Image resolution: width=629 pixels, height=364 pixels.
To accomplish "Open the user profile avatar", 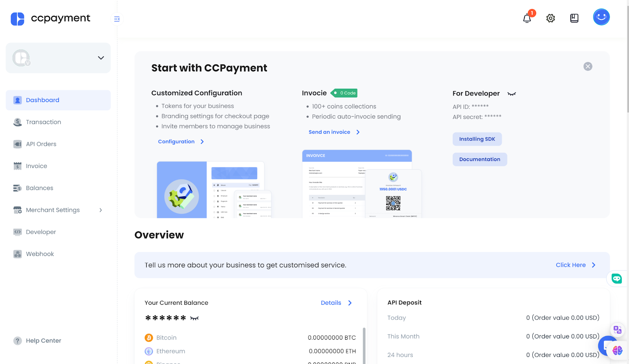I will (601, 17).
